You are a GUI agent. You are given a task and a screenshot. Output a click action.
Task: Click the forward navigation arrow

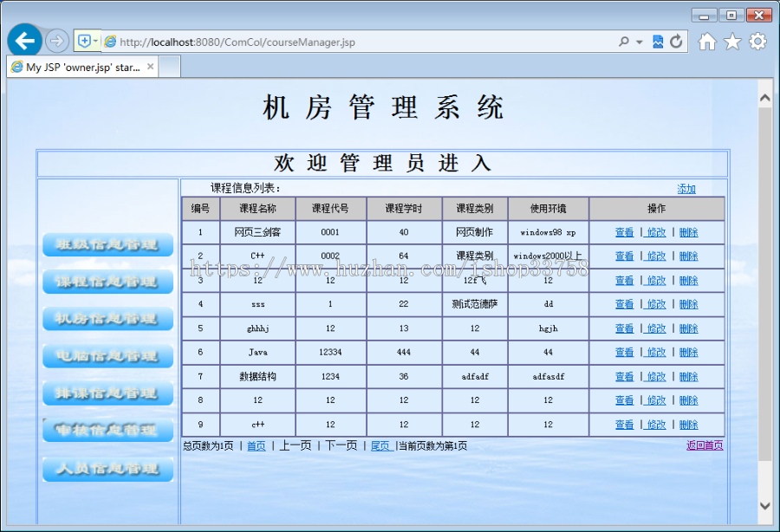coord(56,40)
